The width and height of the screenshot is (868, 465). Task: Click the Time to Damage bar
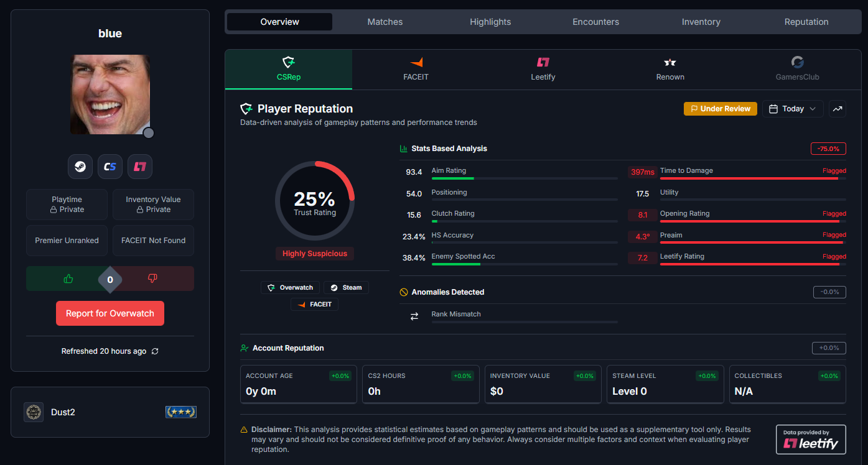[753, 178]
